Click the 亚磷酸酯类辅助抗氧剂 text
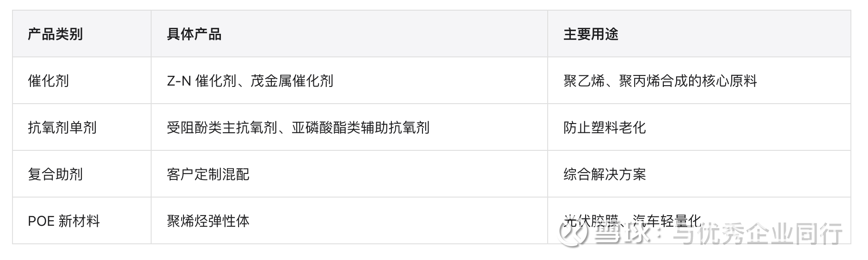Screen dimensions: 868x260 361,128
